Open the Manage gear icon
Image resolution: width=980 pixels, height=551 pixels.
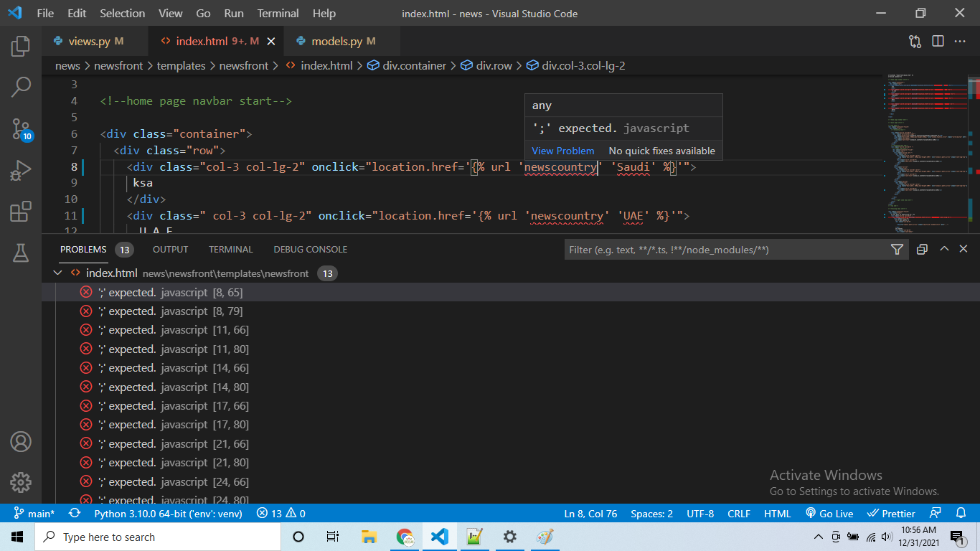(21, 482)
